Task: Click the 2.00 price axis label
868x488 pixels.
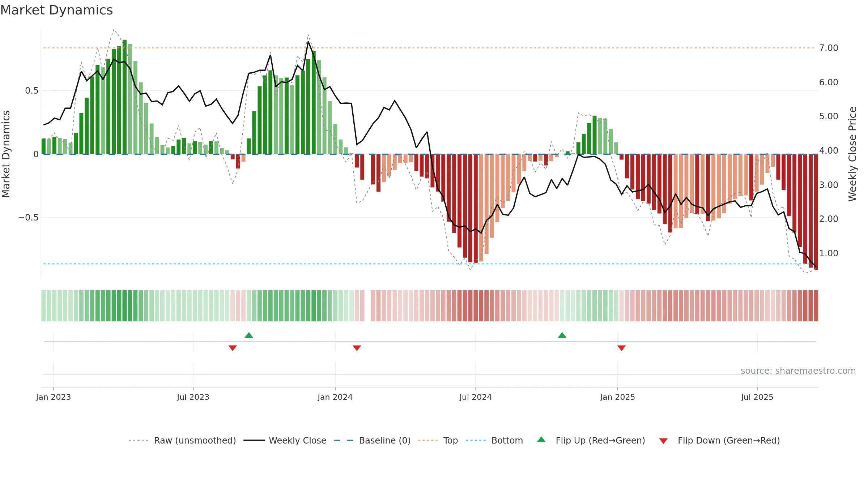Action: click(x=829, y=219)
